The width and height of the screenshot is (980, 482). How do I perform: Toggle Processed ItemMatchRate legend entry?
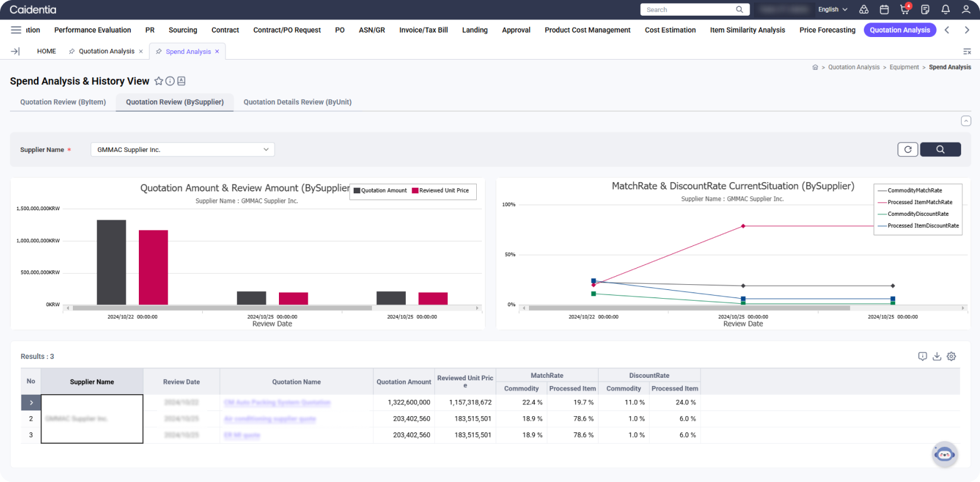click(x=919, y=202)
